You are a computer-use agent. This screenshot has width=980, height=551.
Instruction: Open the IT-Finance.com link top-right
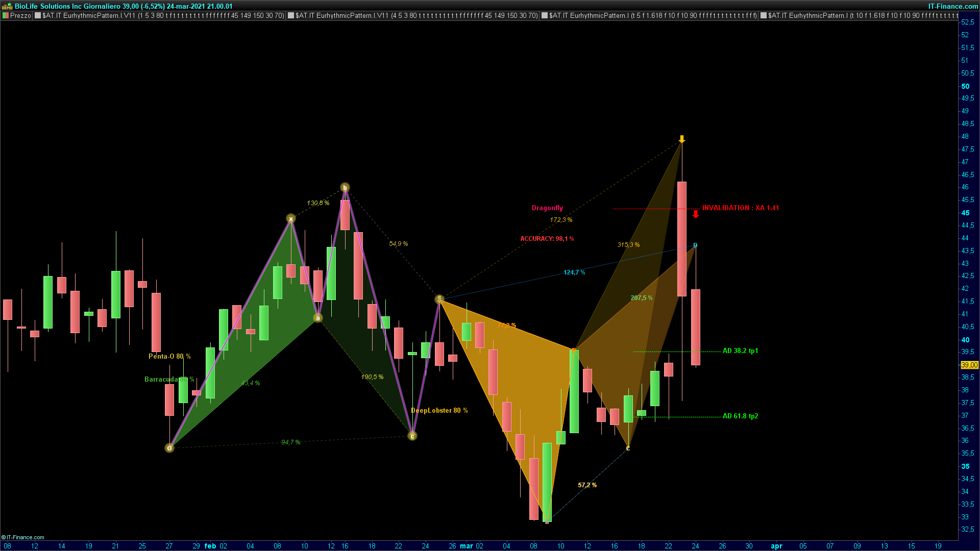(953, 6)
